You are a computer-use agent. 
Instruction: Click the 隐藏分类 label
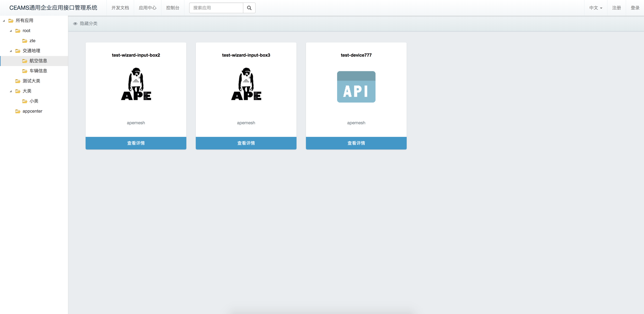click(x=89, y=23)
